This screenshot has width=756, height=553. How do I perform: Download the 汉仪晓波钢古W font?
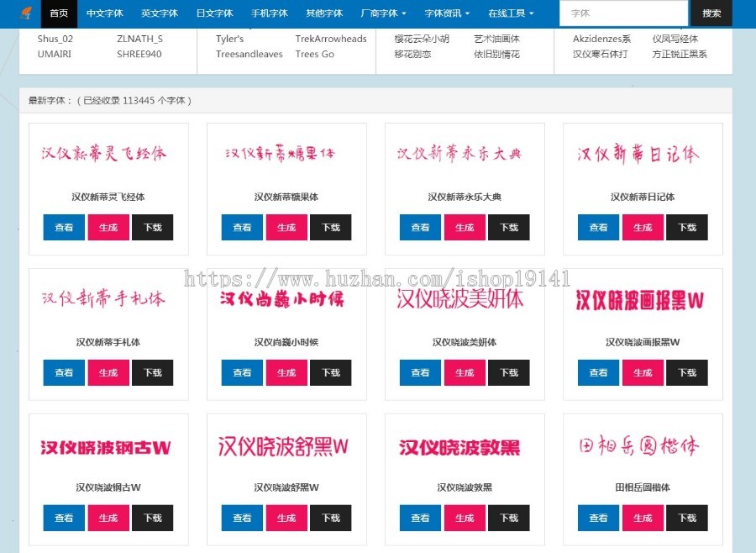[x=152, y=518]
